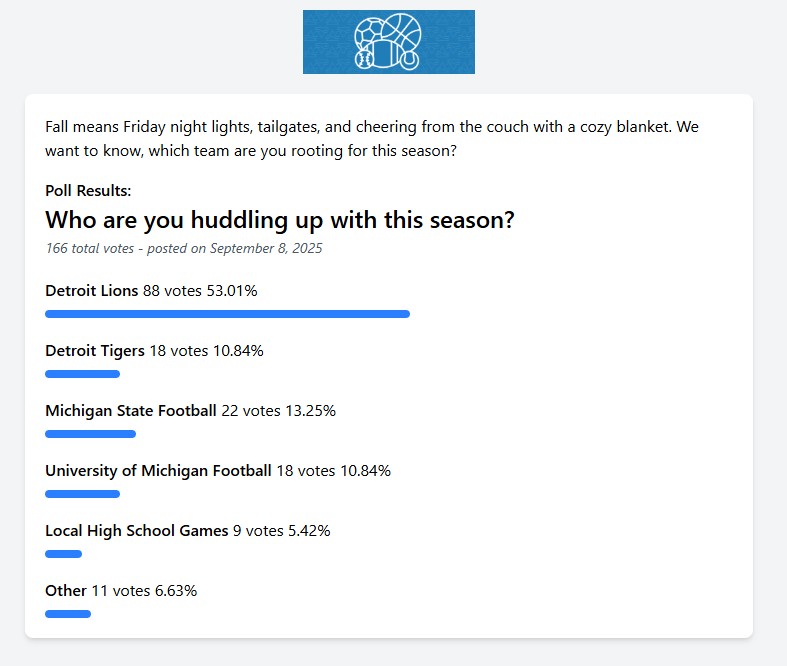787x666 pixels.
Task: Click the Poll Results label
Action: coord(88,191)
